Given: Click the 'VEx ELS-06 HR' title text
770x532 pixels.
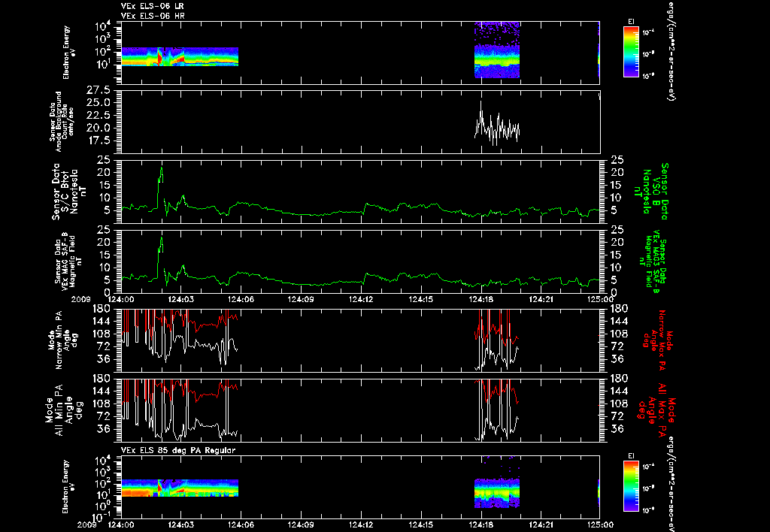Looking at the screenshot, I should (153, 16).
